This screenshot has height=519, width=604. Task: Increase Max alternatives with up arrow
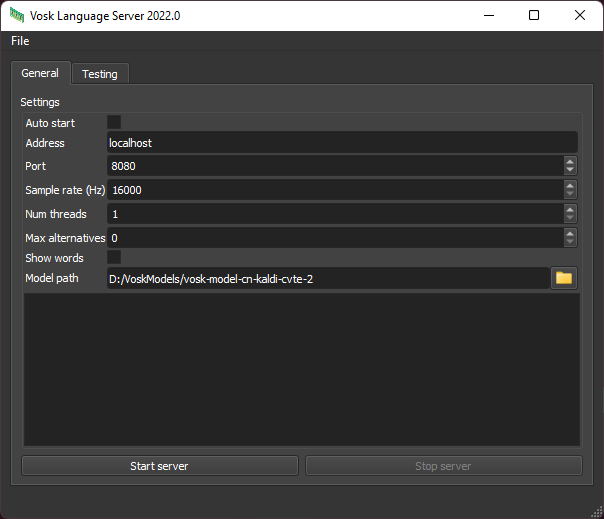tap(570, 233)
